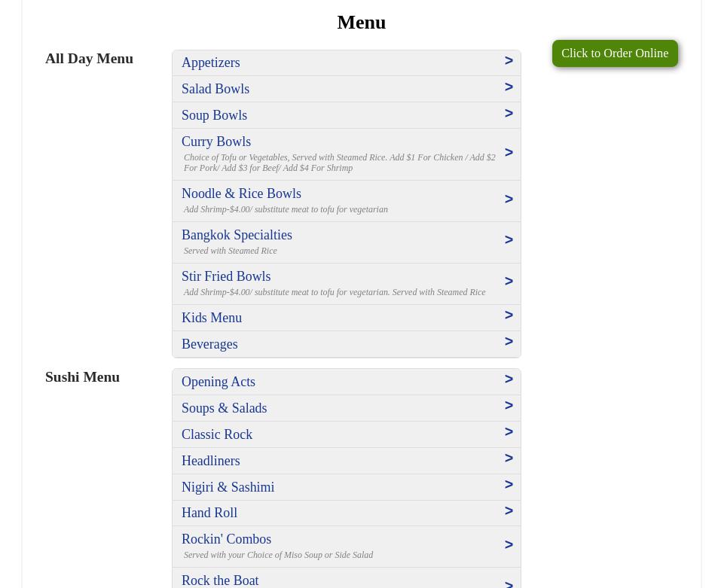Image resolution: width=712 pixels, height=588 pixels.
Task: Open the Rock the Boat category
Action: pyautogui.click(x=220, y=580)
